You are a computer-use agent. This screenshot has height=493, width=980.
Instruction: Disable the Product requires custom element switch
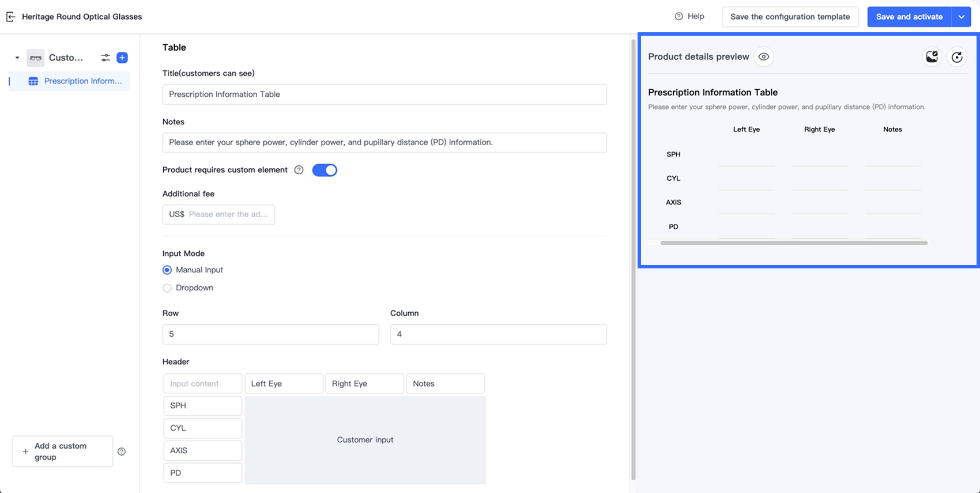[x=325, y=170]
